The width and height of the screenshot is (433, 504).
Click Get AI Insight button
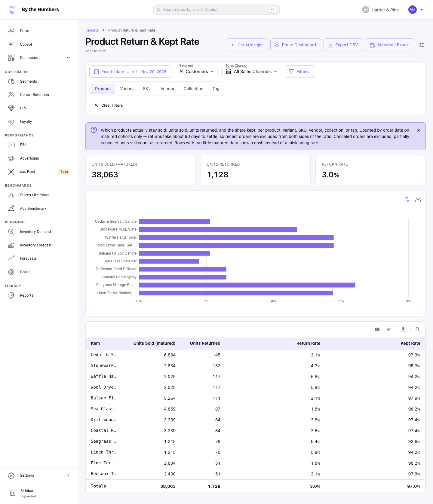247,45
